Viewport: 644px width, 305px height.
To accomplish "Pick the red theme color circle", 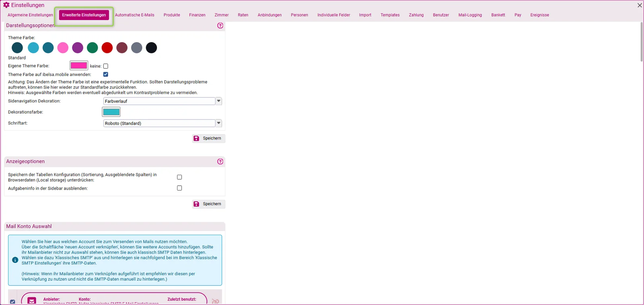I will [107, 48].
